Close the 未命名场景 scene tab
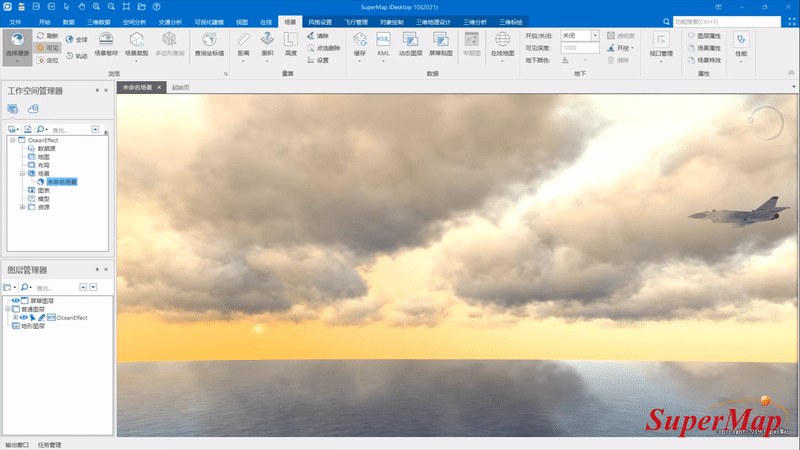This screenshot has width=800, height=450. [x=159, y=87]
